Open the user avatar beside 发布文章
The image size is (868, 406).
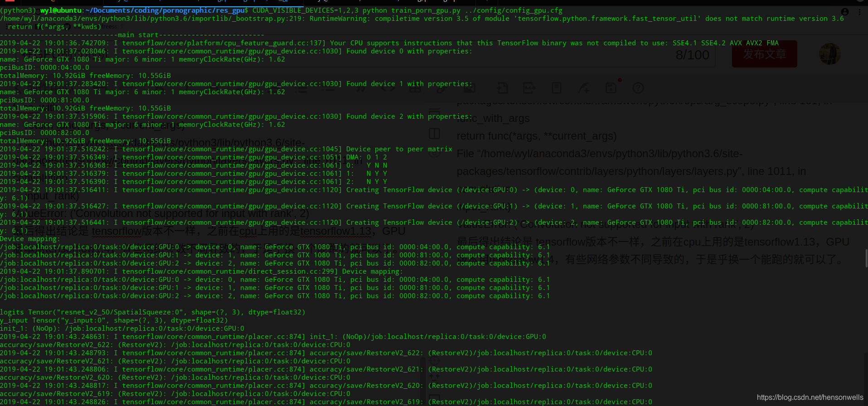pos(830,54)
